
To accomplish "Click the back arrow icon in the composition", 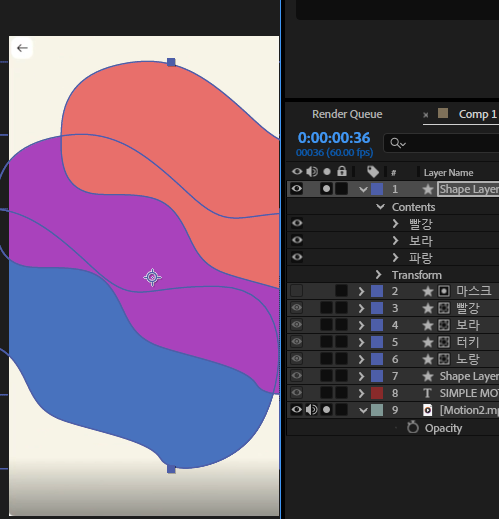I will (22, 48).
